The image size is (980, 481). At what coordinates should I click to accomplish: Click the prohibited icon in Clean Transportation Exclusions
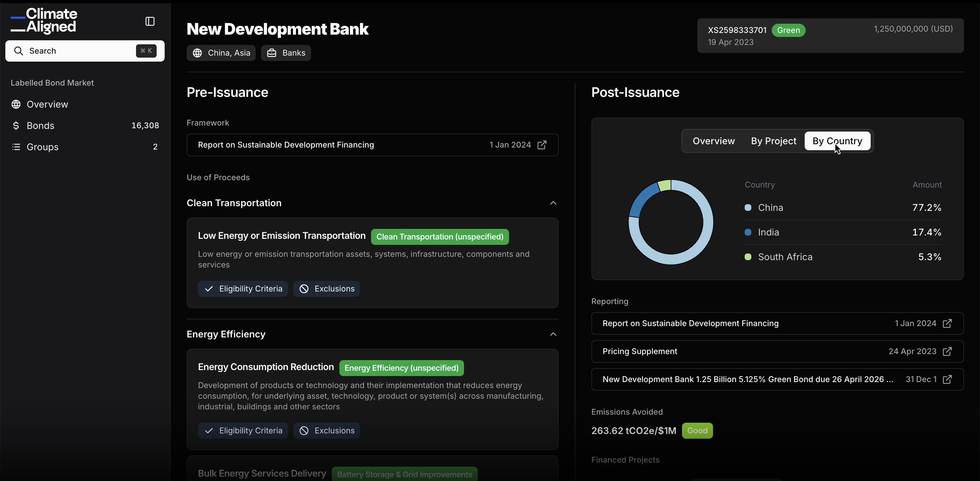(304, 289)
